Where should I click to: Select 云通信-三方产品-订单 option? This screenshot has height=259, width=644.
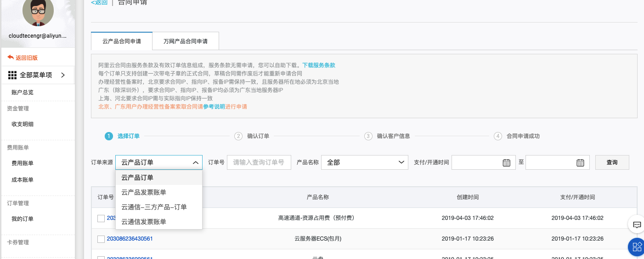point(154,207)
